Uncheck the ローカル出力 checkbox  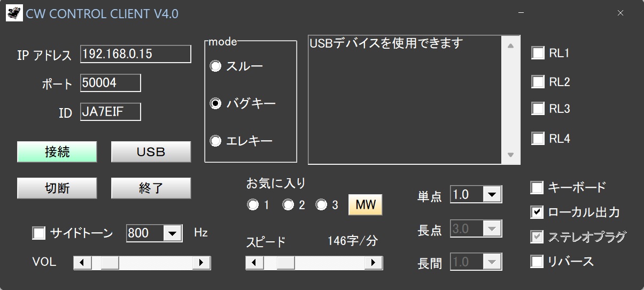537,212
